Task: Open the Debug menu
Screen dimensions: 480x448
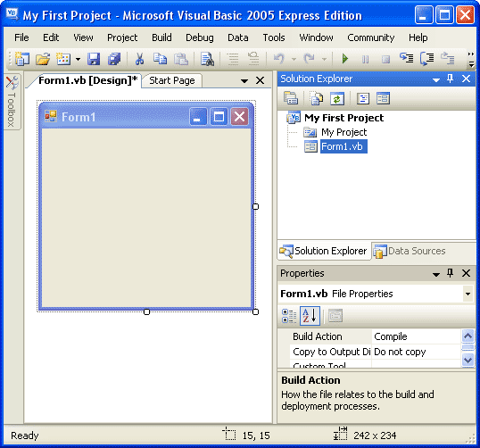Action: coord(200,37)
